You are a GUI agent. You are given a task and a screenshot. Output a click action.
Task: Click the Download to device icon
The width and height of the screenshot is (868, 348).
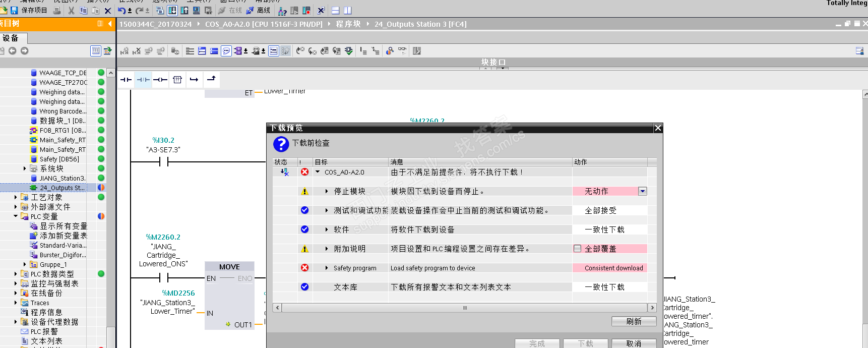click(x=172, y=11)
